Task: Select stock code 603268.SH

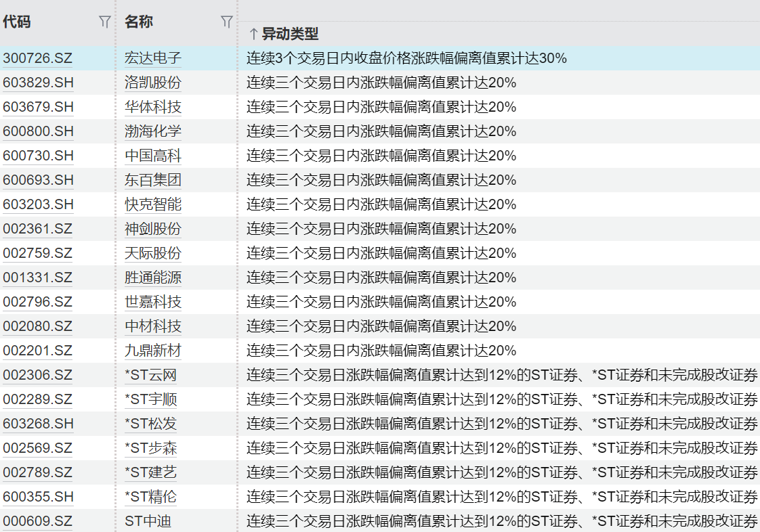Action: click(x=38, y=424)
